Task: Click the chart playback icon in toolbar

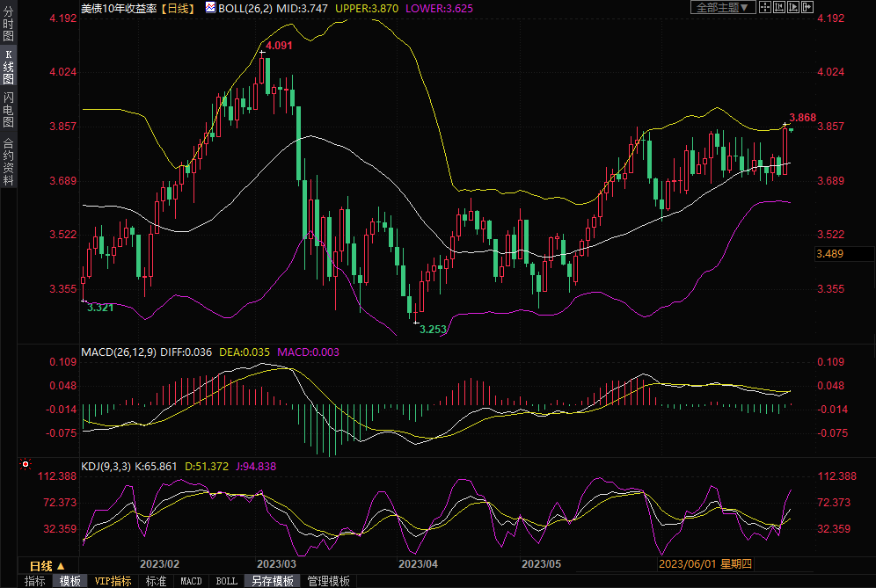Action: 793,7
